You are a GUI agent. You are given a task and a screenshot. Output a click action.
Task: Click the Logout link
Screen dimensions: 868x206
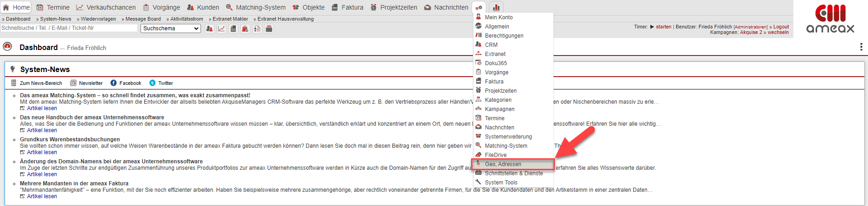[781, 27]
